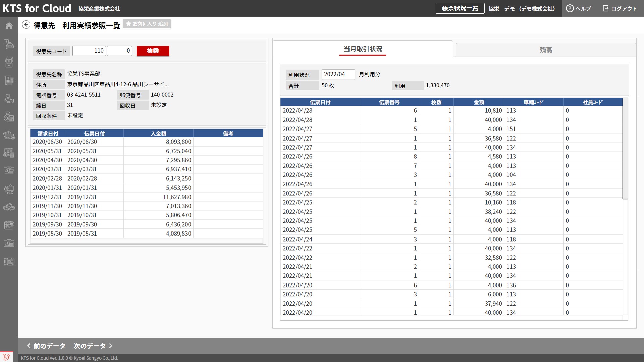Open the car collision sidebar icon
644x362 pixels.
click(9, 207)
